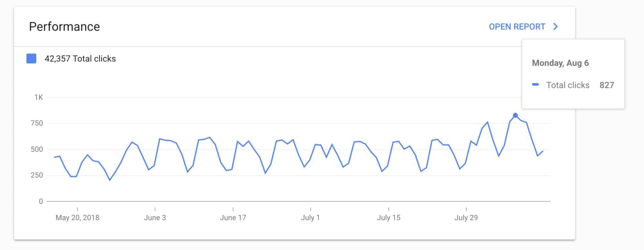This screenshot has height=250, width=644.
Task: Click the 750 y-axis label
Action: 37,123
